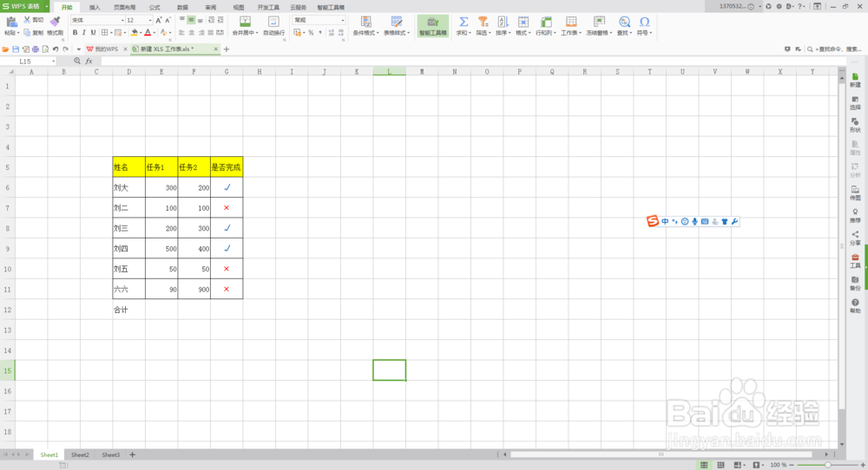The image size is (868, 470).
Task: Click the Symbol (符号) omega icon
Action: (644, 22)
